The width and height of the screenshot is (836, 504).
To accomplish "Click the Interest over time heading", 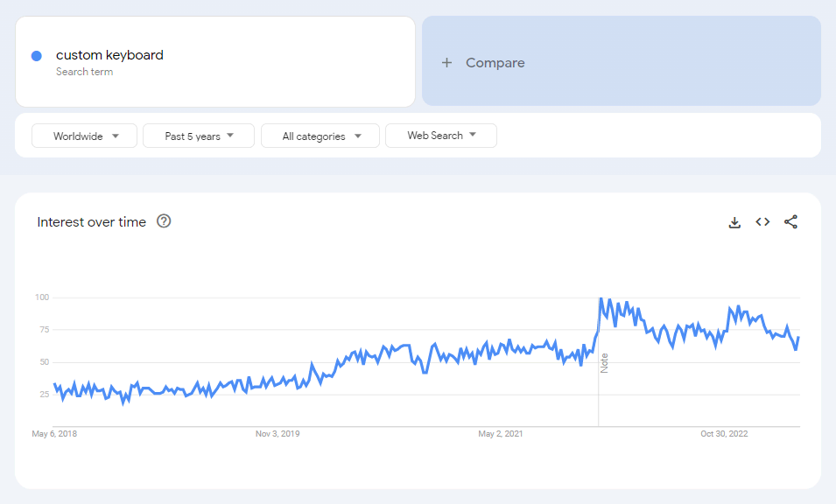I will 91,222.
